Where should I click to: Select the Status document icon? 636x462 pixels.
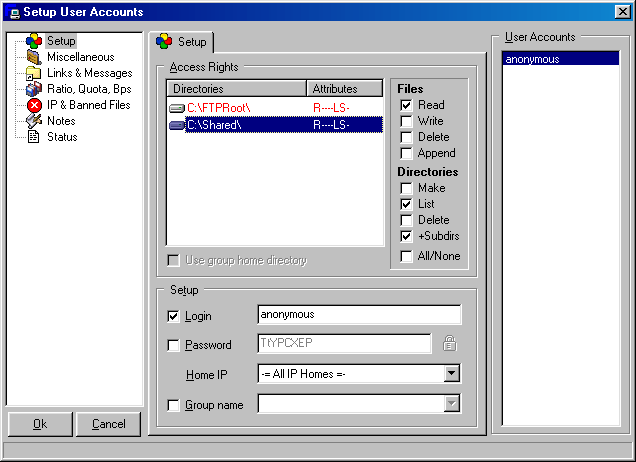click(34, 137)
